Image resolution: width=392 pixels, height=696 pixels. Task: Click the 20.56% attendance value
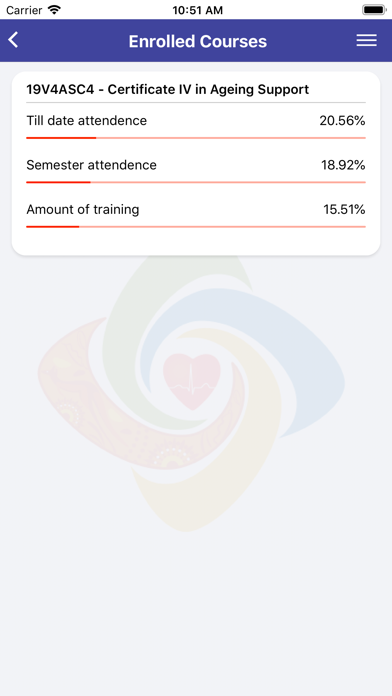342,121
